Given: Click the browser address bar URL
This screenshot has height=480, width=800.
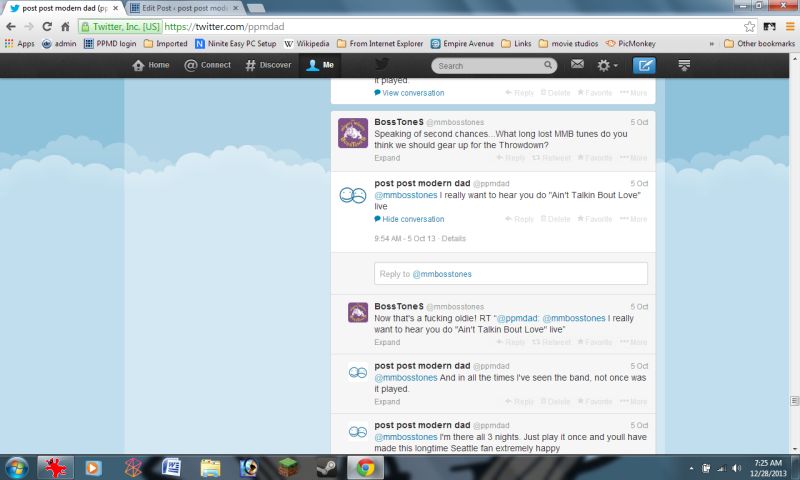Looking at the screenshot, I should (x=224, y=27).
